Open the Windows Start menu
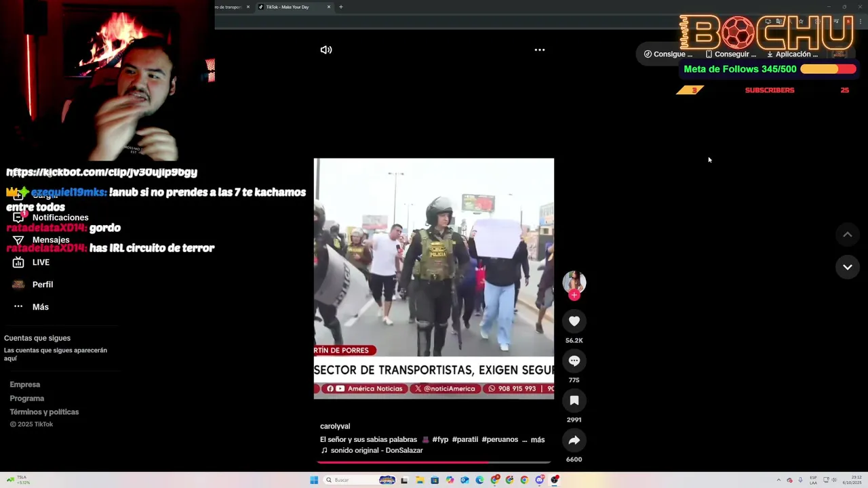Screen dimensions: 868x488 pos(314,480)
